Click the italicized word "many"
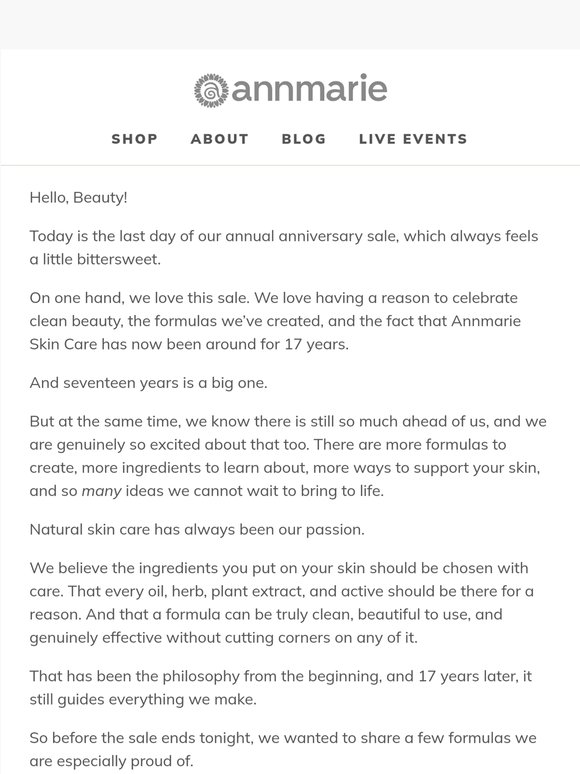 [101, 491]
